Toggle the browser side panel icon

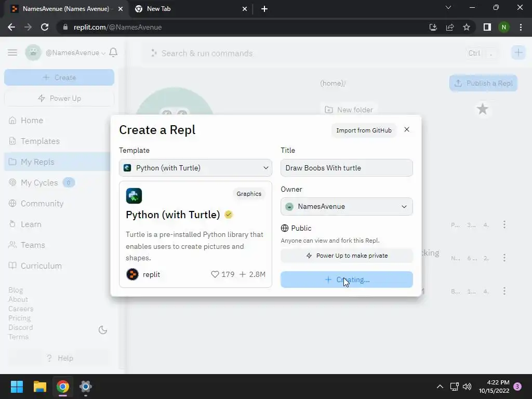[x=487, y=27]
